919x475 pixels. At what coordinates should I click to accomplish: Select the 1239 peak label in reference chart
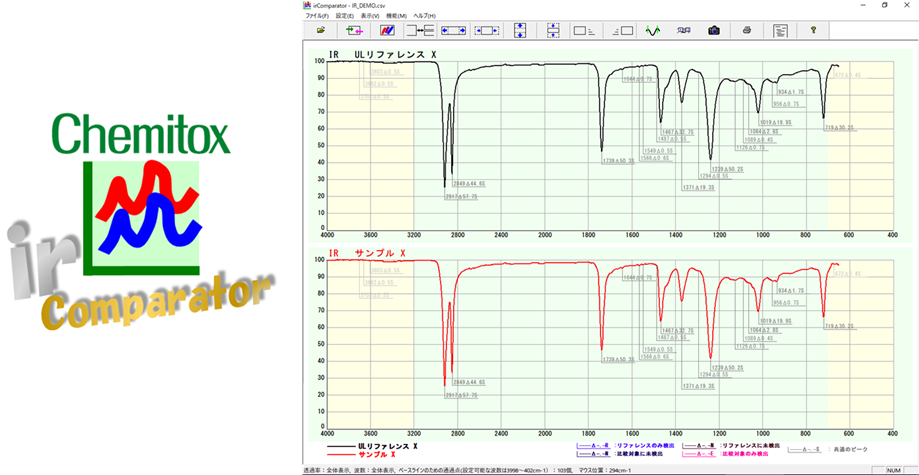click(x=727, y=169)
